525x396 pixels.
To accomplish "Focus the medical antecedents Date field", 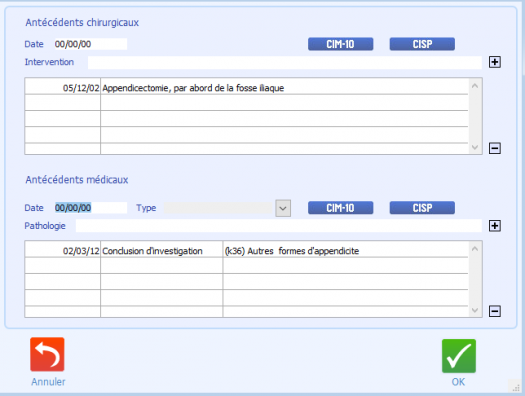I will click(x=90, y=208).
